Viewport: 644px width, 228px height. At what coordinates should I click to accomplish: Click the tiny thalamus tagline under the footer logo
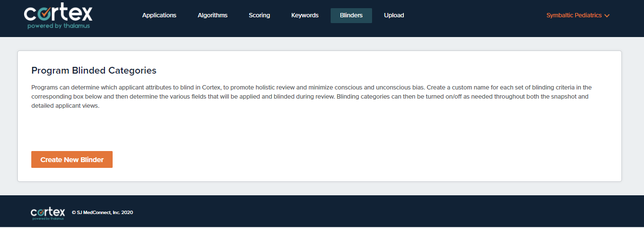point(48,218)
